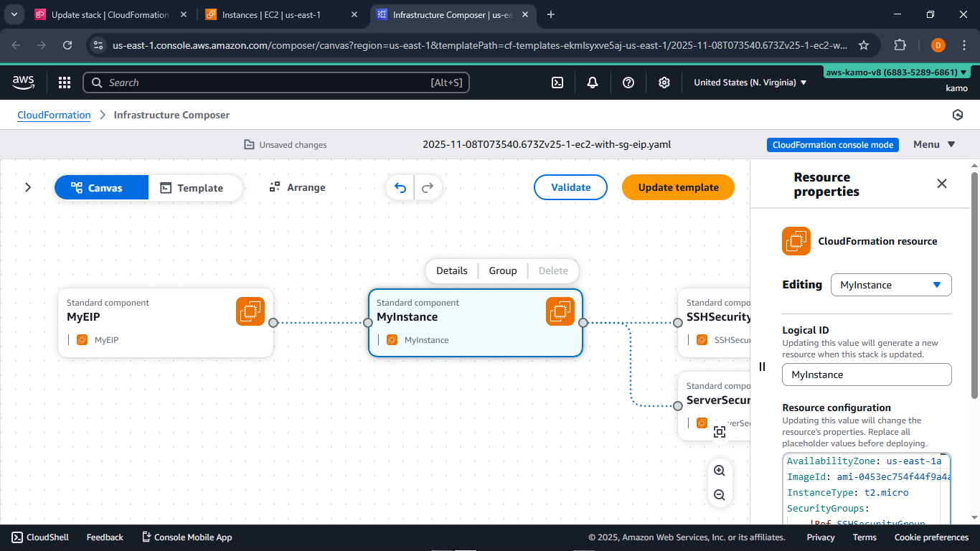Image resolution: width=980 pixels, height=551 pixels.
Task: Click the Logical ID input field
Action: pyautogui.click(x=866, y=374)
